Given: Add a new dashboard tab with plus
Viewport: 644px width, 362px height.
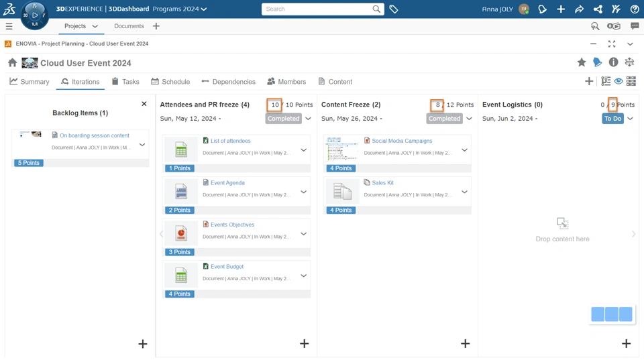Looking at the screenshot, I should pos(156,26).
